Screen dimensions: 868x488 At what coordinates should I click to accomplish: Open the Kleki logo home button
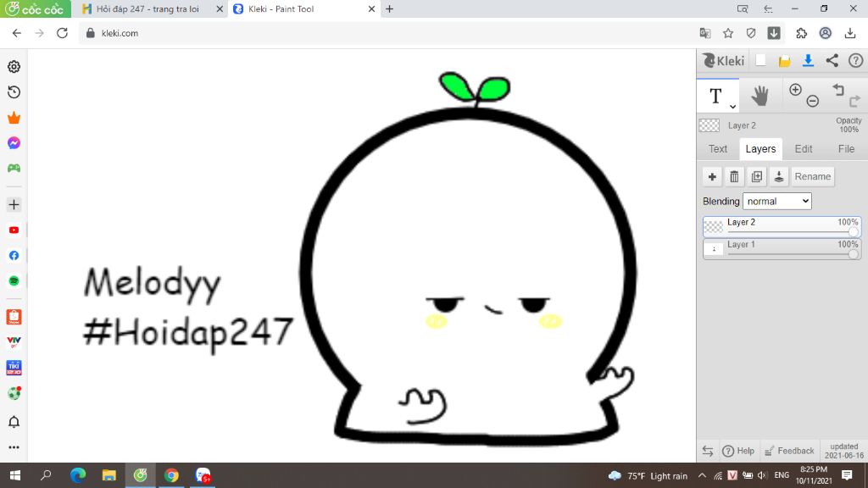[x=723, y=60]
